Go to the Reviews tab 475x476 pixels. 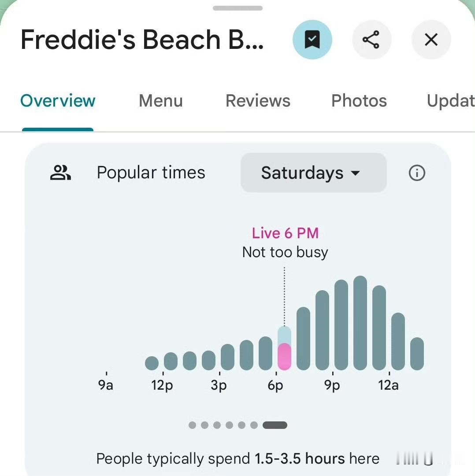point(258,101)
